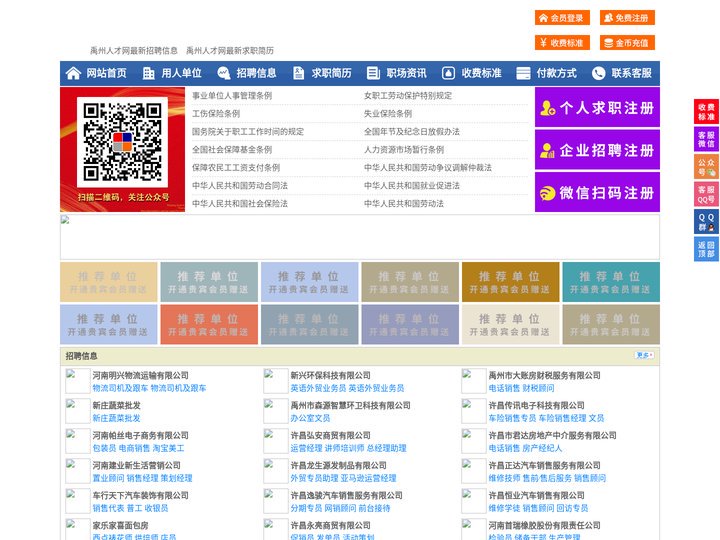
Task: Click the 会员登录 button
Action: pos(562,18)
